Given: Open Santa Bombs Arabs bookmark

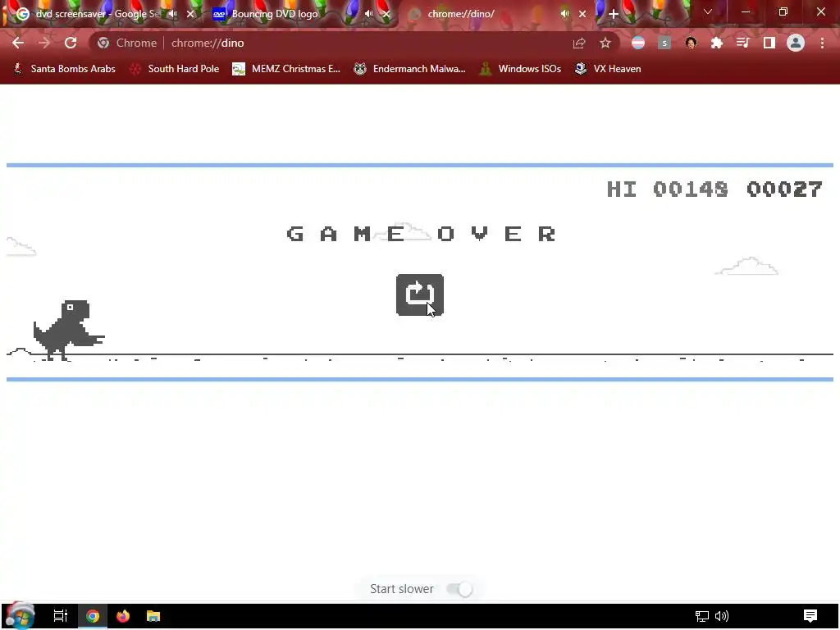Looking at the screenshot, I should pyautogui.click(x=64, y=69).
